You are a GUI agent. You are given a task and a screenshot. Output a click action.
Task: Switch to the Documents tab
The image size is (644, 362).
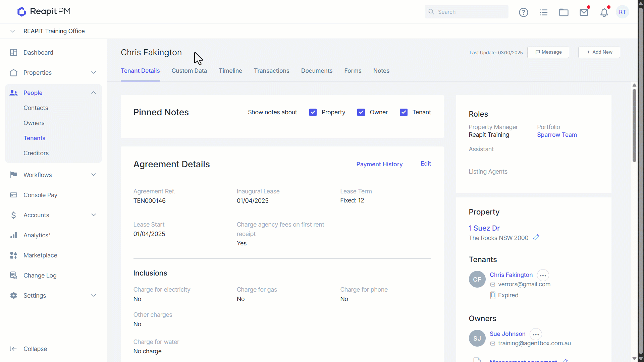(317, 71)
